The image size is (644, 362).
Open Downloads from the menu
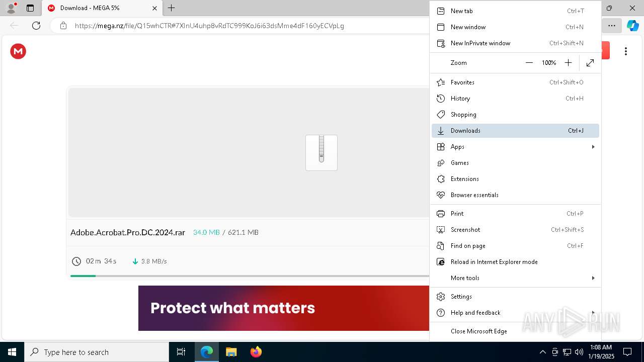coord(515,131)
